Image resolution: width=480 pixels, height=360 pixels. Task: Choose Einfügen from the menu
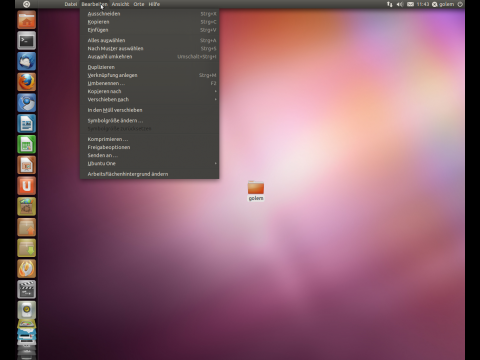pos(150,30)
